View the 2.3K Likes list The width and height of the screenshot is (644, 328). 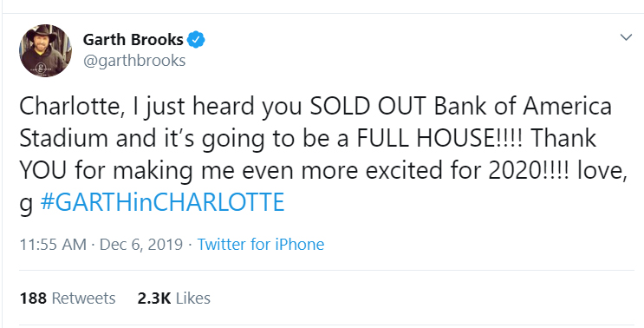tap(173, 298)
